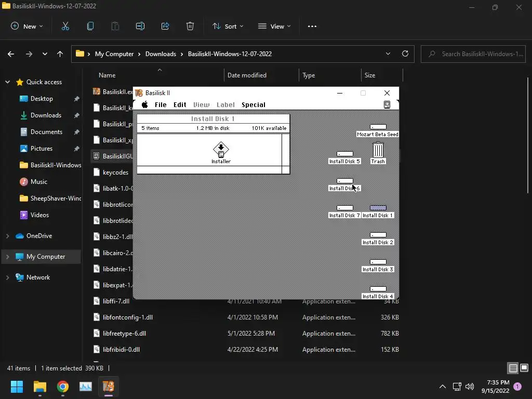
Task: Select the libfreetype-6.dll file
Action: [124, 334]
